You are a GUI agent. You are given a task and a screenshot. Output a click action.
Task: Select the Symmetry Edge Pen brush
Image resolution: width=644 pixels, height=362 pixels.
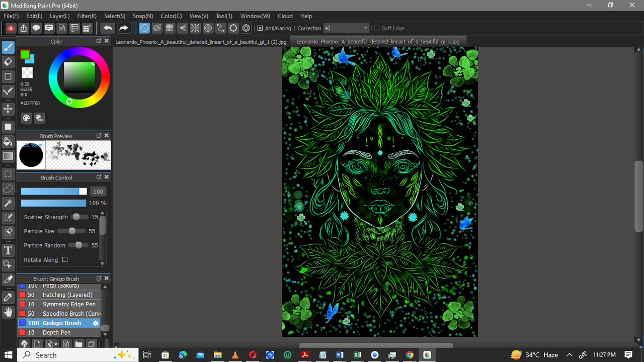pyautogui.click(x=59, y=304)
